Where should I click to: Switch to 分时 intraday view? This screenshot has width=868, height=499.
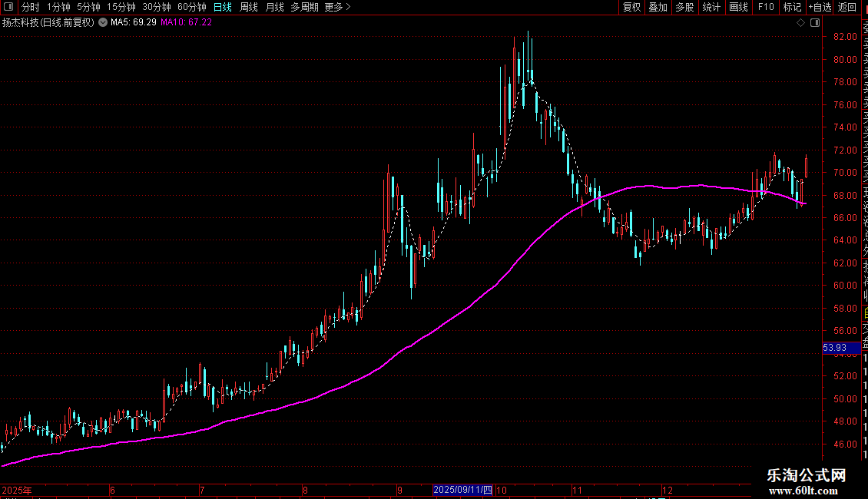click(x=31, y=7)
